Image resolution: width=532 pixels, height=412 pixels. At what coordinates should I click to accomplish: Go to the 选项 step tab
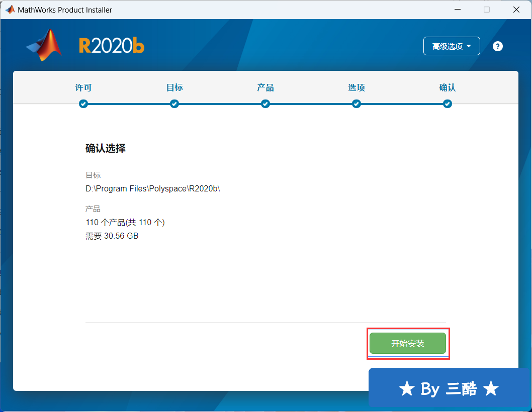(x=356, y=87)
